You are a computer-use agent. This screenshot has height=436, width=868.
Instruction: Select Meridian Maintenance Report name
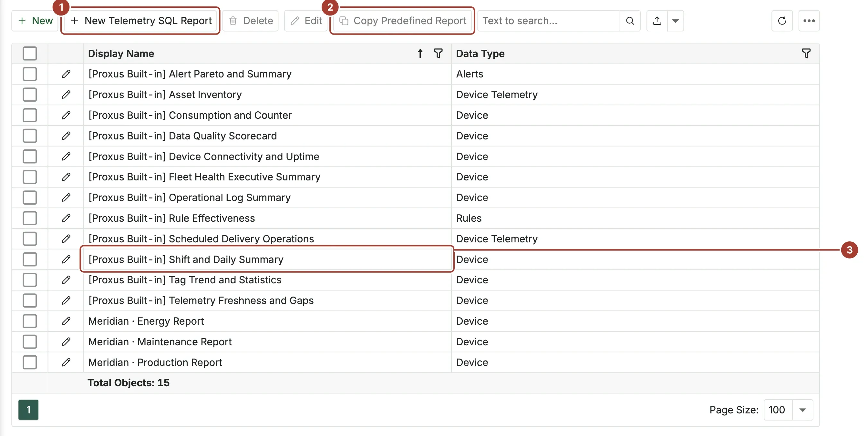coord(160,342)
